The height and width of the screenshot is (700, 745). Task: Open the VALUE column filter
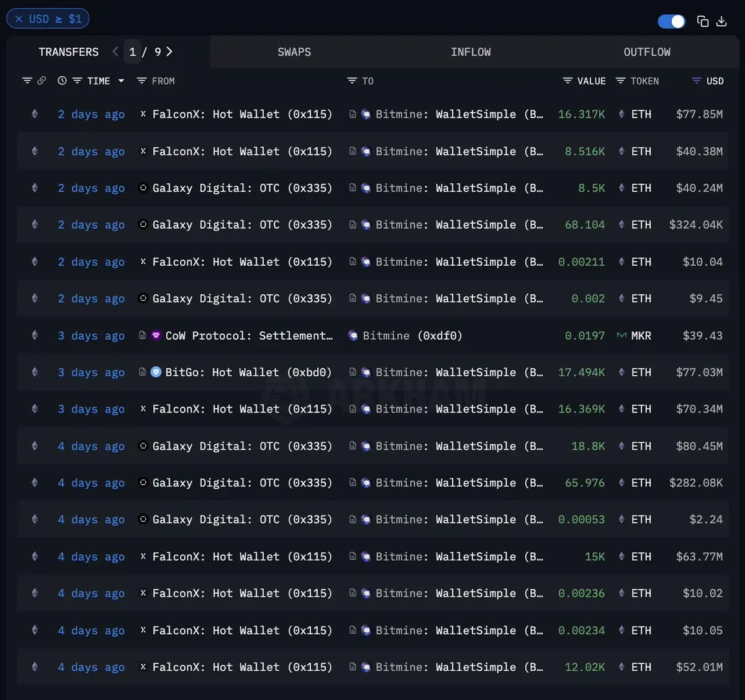567,81
